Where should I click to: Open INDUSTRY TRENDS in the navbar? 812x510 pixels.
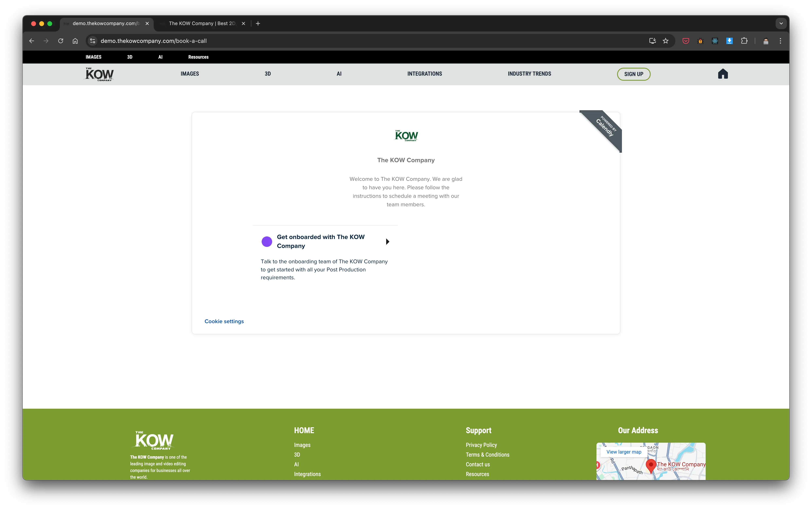[x=529, y=74]
